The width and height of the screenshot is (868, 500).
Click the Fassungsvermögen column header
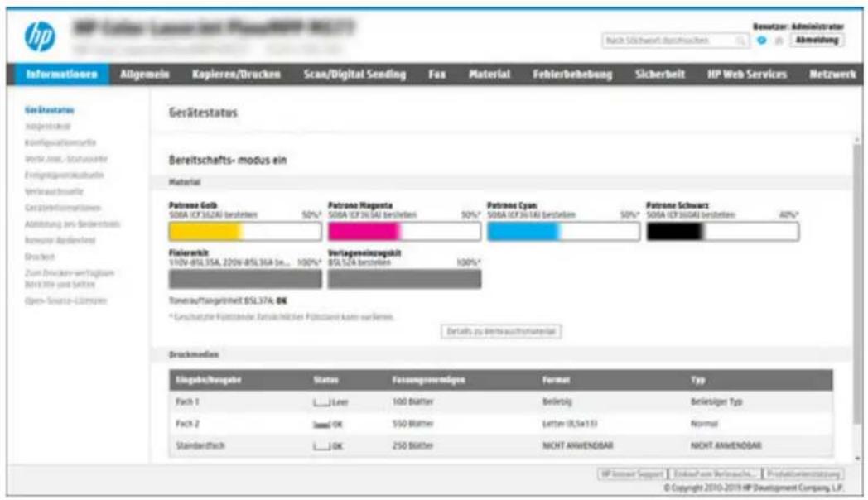coord(428,380)
